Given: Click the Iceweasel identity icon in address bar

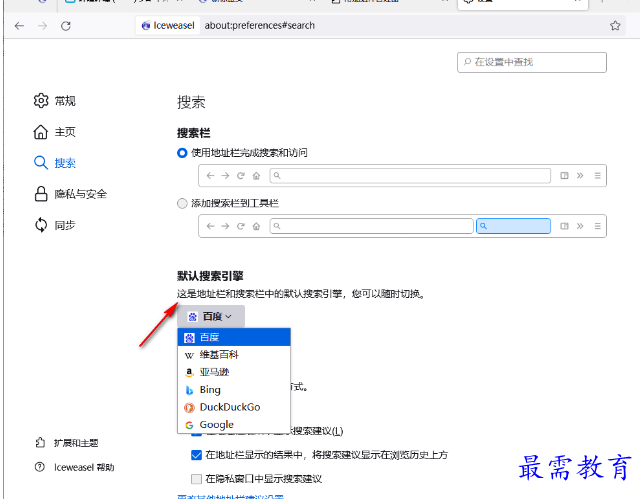Looking at the screenshot, I should [146, 26].
